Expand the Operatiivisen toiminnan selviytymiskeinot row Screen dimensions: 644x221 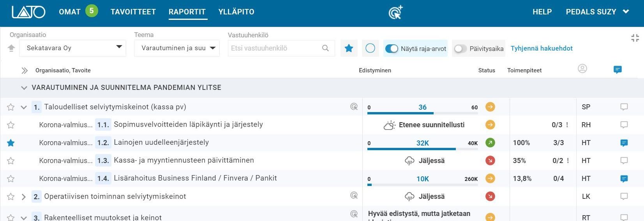tap(24, 197)
